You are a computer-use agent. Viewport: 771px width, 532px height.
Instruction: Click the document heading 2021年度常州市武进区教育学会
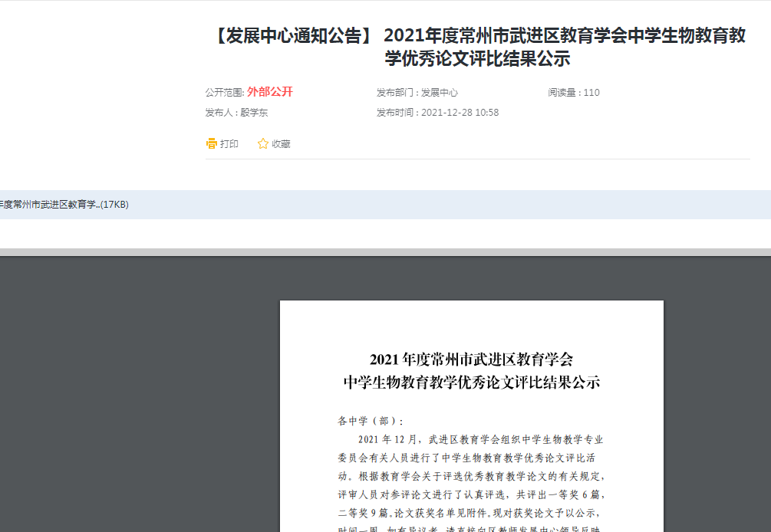coord(472,360)
